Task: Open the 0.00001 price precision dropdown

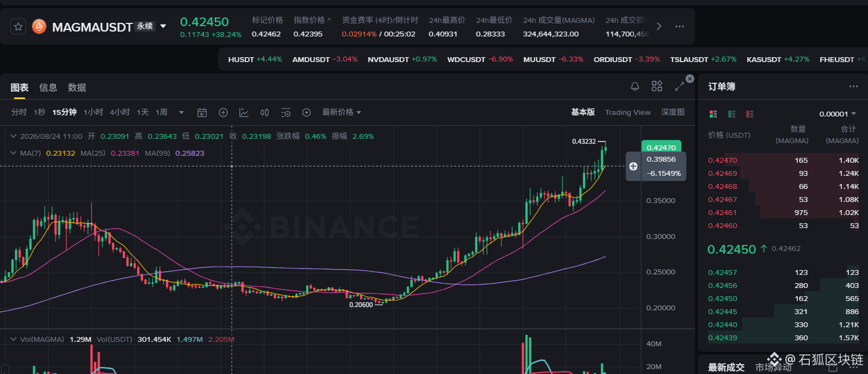Action: click(x=838, y=114)
